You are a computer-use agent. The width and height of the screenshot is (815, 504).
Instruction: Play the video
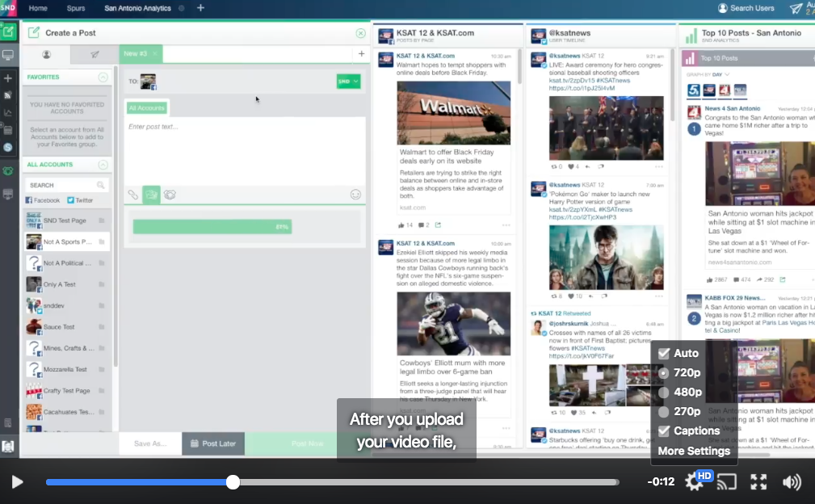(17, 482)
